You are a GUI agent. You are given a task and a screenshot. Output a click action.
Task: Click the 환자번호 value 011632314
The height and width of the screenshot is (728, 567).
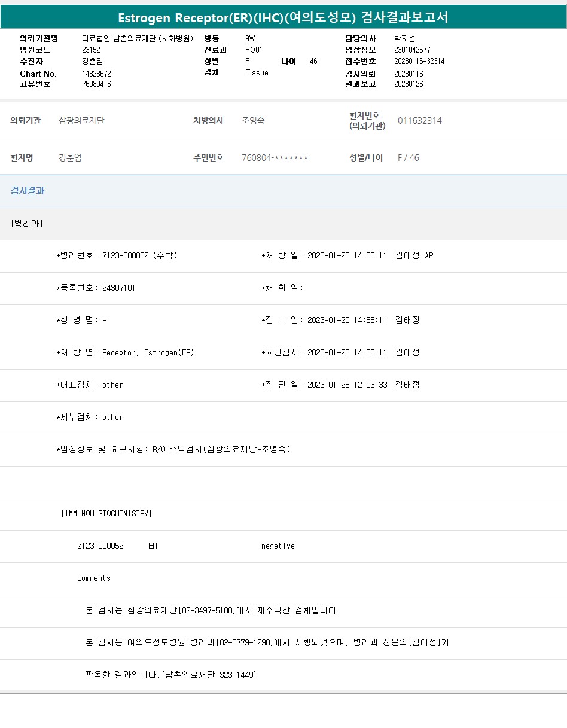(x=420, y=121)
